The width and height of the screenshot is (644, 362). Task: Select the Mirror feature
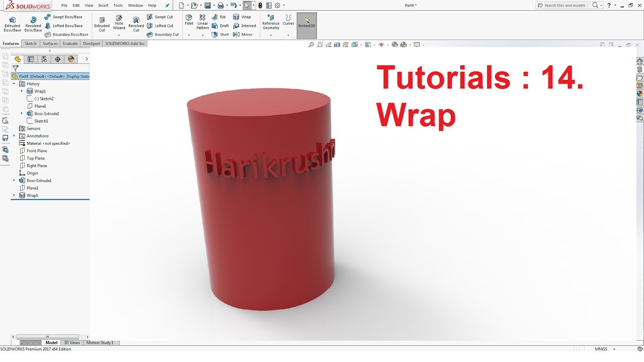(243, 35)
